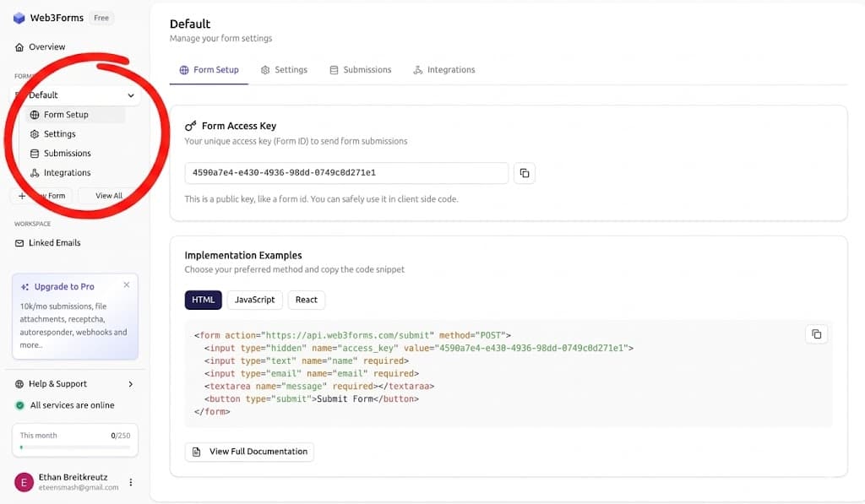This screenshot has width=865, height=504.
Task: Switch to the React code tab
Action: [x=306, y=300]
